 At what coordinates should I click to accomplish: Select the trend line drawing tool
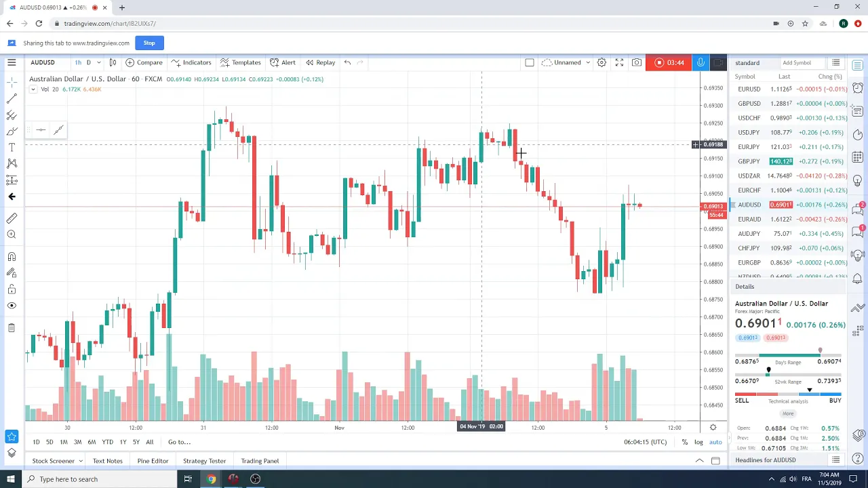click(12, 99)
